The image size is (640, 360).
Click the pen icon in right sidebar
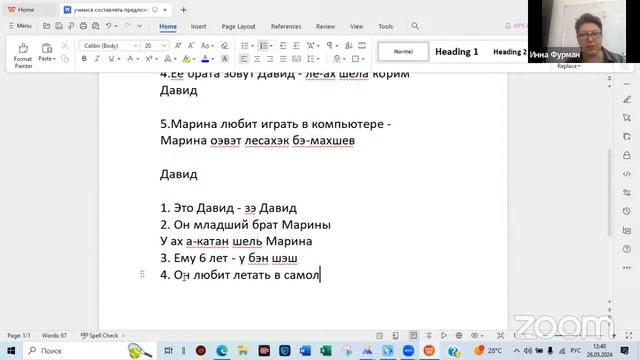(627, 100)
